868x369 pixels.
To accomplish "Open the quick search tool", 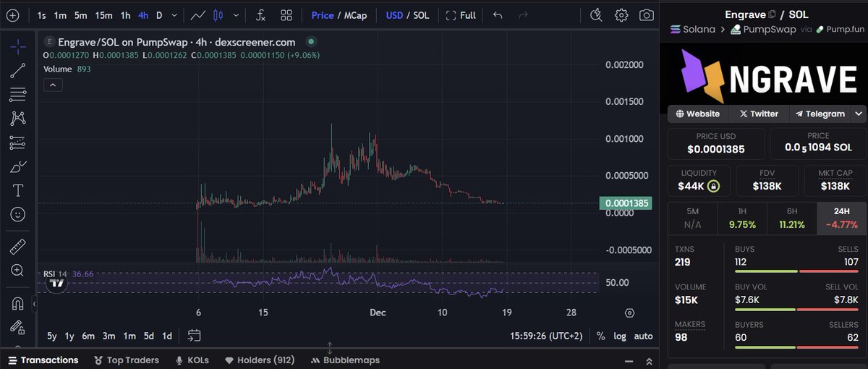I will pos(596,15).
